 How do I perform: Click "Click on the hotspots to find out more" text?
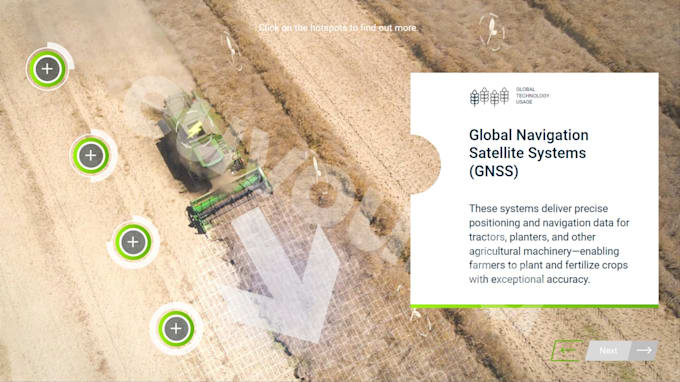337,28
